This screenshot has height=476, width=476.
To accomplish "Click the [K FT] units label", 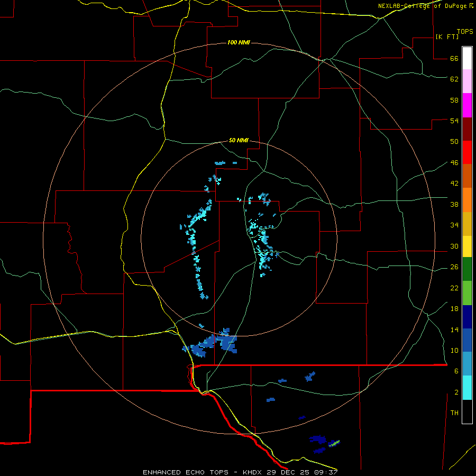I will coord(447,36).
